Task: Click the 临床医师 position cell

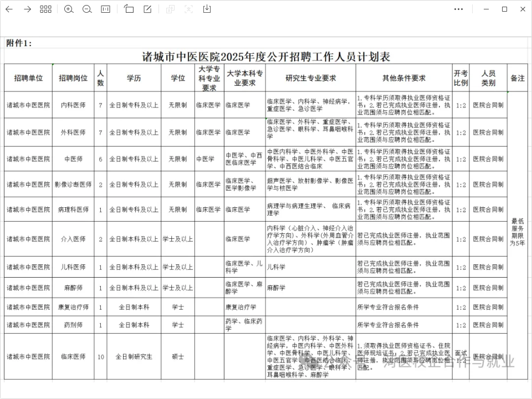Action: coord(73,356)
